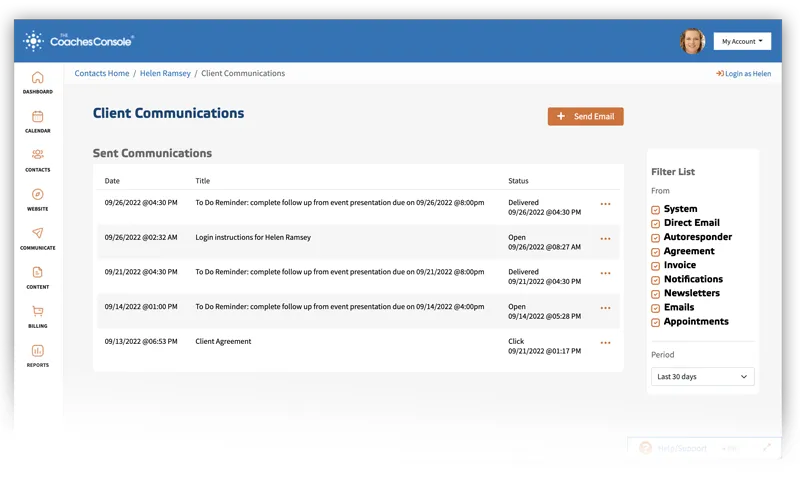Open options for 09/21/2022 @04:30 PM reminder row
800x478 pixels.
click(x=605, y=273)
